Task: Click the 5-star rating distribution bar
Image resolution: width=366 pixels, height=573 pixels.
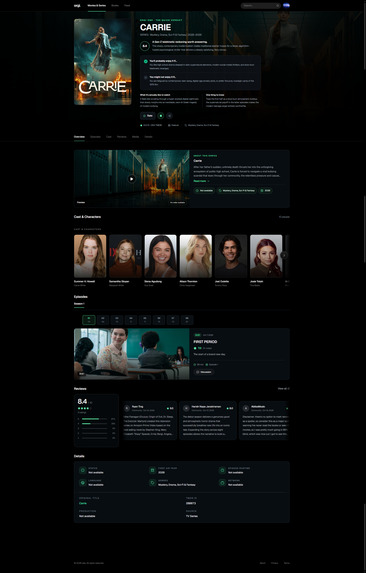Action: click(x=95, y=419)
